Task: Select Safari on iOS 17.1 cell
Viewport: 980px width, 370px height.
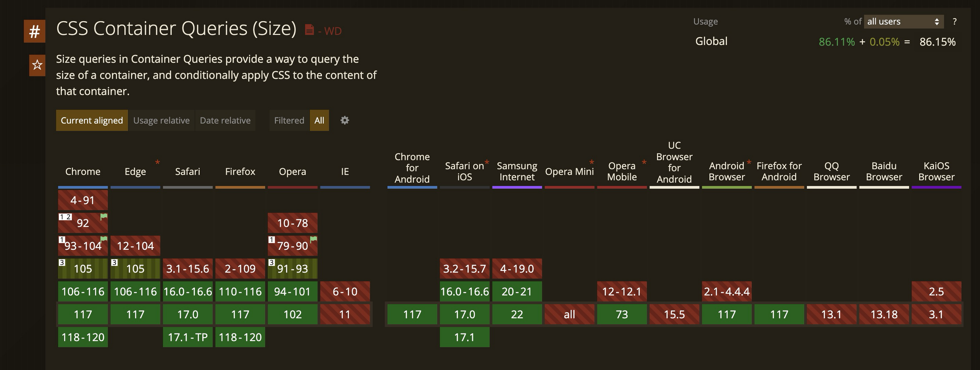Action: pos(465,337)
